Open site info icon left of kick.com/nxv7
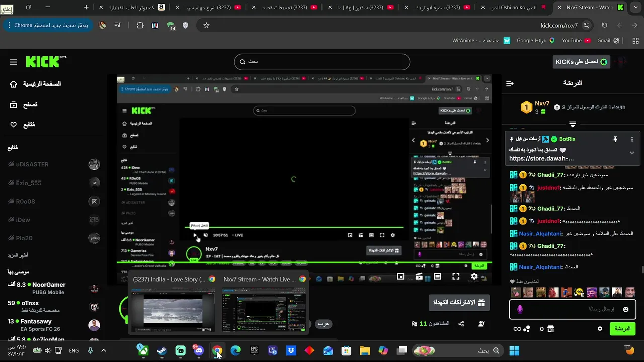This screenshot has width=644, height=362. pos(587,25)
